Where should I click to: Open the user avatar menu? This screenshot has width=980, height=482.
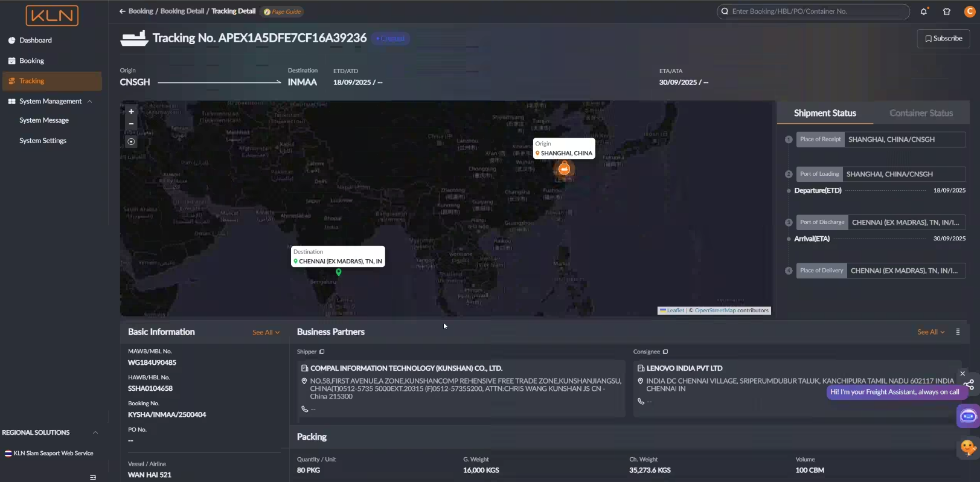970,11
